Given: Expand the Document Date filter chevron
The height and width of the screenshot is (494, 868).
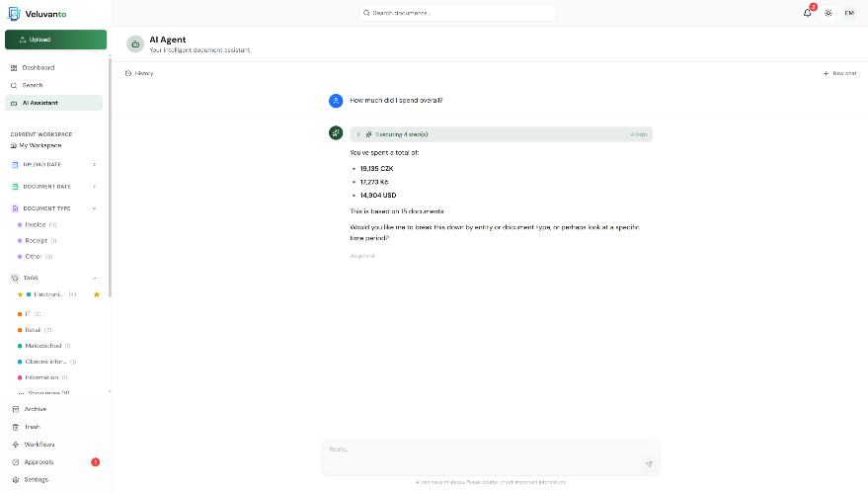Looking at the screenshot, I should point(95,187).
